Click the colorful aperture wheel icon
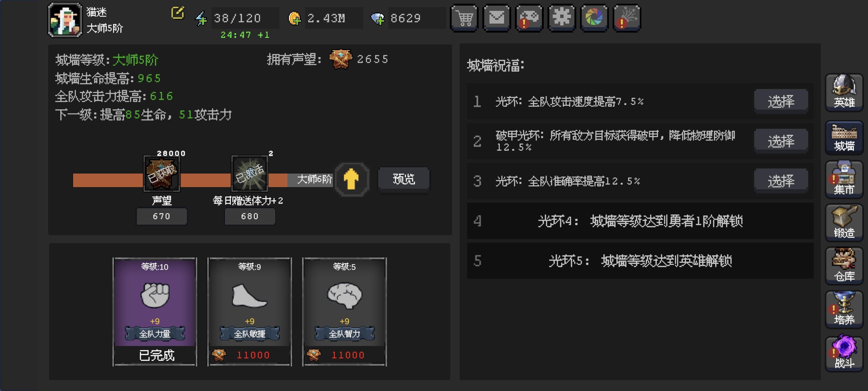Screen dimensions: 868x391 tap(594, 18)
